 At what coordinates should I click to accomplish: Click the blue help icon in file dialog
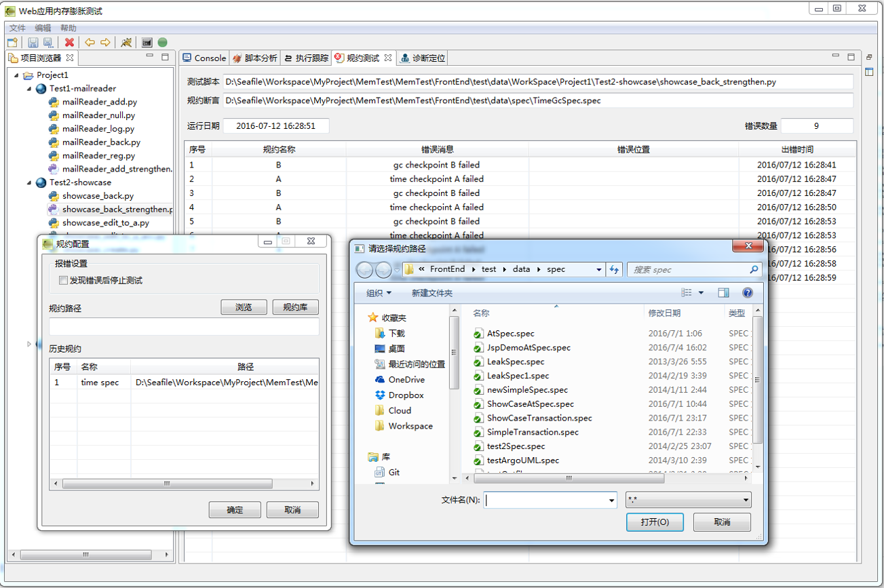[747, 293]
